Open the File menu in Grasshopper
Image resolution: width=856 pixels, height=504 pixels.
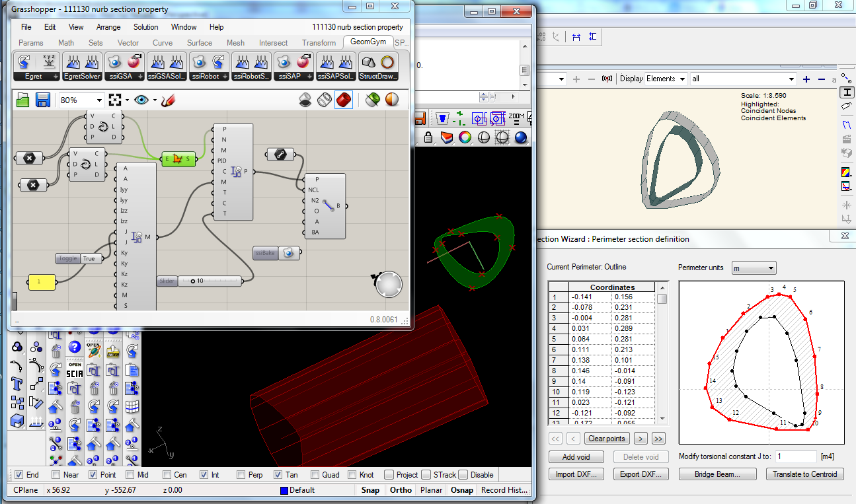point(26,27)
